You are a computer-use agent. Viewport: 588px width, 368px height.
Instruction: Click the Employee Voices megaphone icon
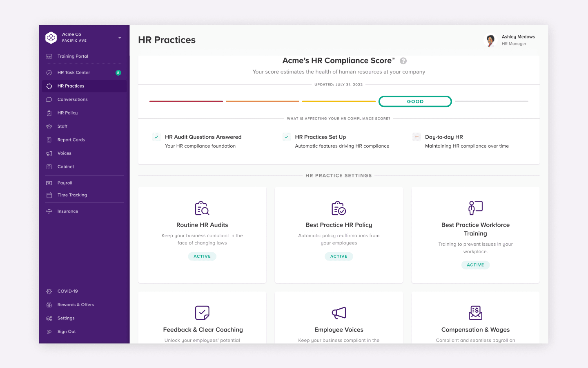(x=339, y=313)
